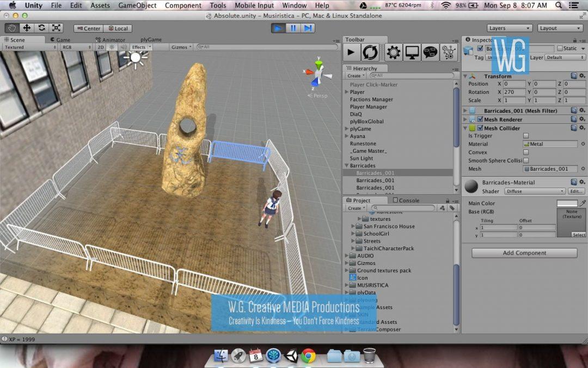Pick object for Mesh Barricades_001 field circle
Screen dimensions: 588x368
point(583,169)
